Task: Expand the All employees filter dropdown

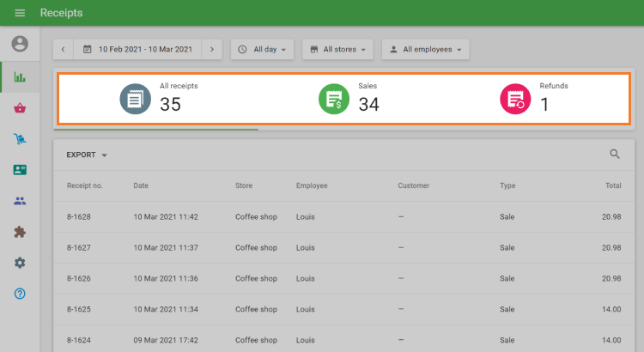Action: [x=425, y=50]
